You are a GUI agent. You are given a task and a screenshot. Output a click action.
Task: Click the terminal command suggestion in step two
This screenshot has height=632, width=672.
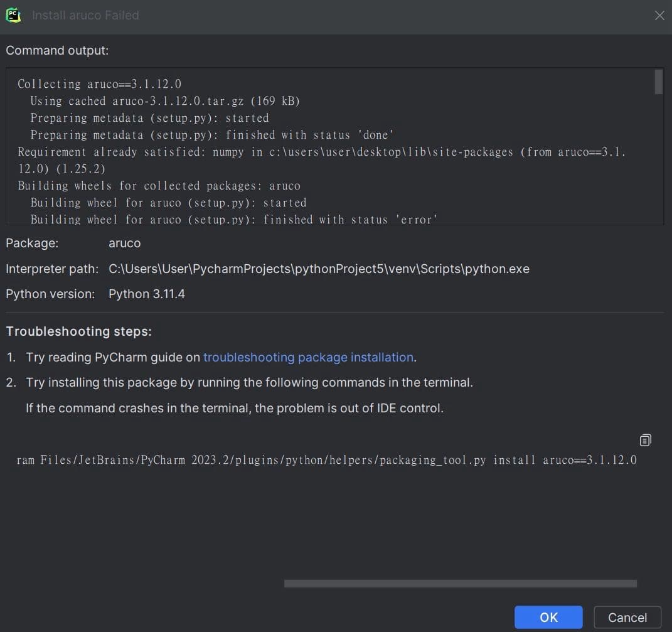pyautogui.click(x=248, y=382)
